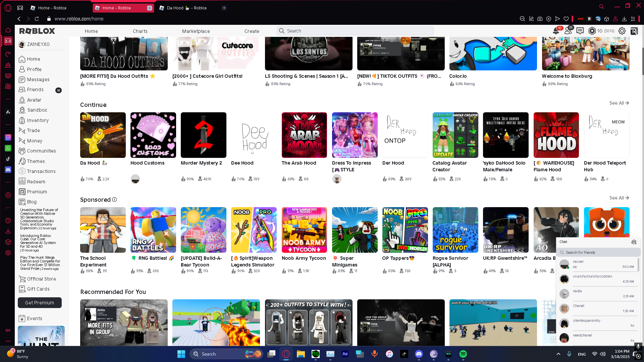This screenshot has height=362, width=644.
Task: Open the Marketplace menu item
Action: tap(196, 31)
